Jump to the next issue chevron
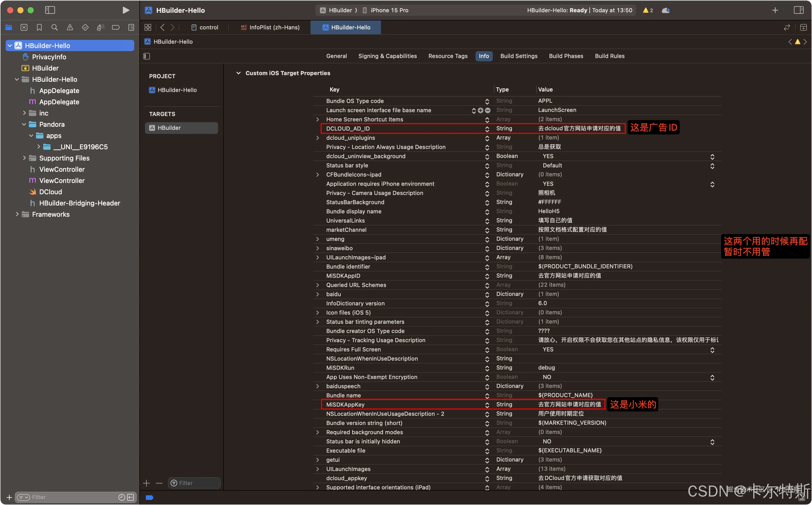 (x=805, y=42)
